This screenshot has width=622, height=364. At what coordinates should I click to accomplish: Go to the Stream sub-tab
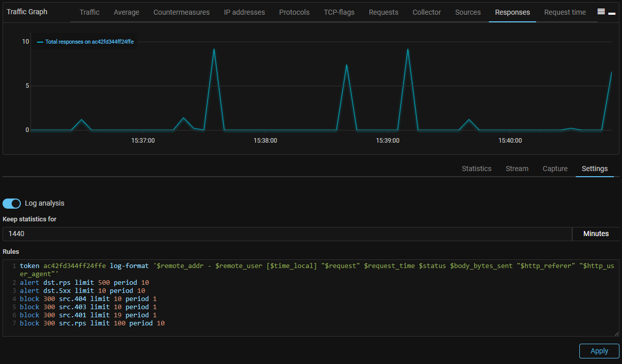(517, 169)
